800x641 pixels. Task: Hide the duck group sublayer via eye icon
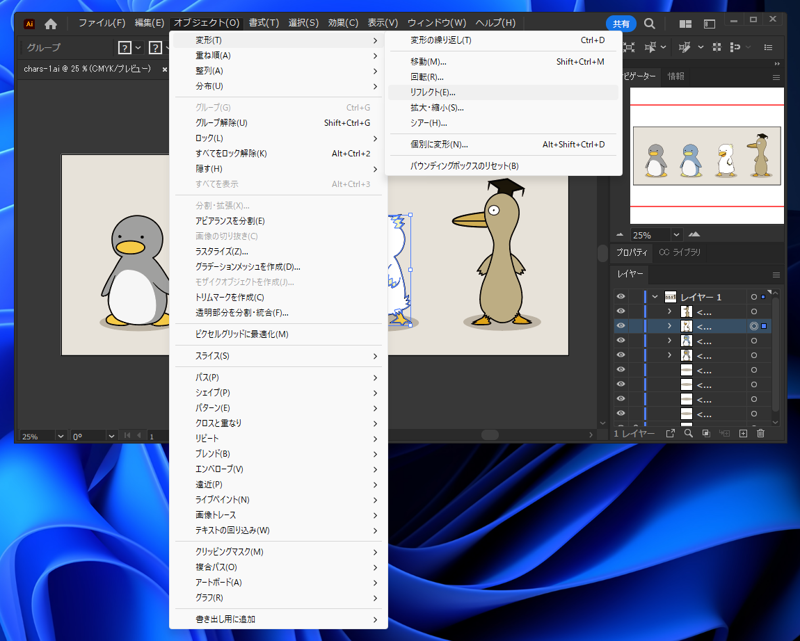(x=620, y=311)
